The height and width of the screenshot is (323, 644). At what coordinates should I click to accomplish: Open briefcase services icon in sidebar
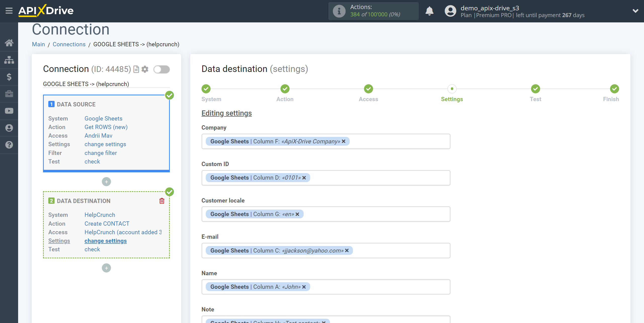tap(9, 94)
